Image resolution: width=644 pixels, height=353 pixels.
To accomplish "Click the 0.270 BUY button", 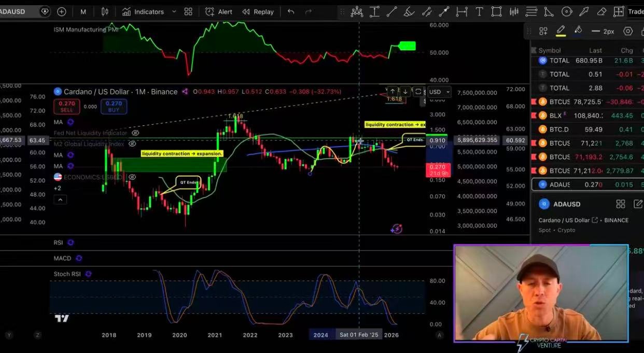I will [114, 106].
